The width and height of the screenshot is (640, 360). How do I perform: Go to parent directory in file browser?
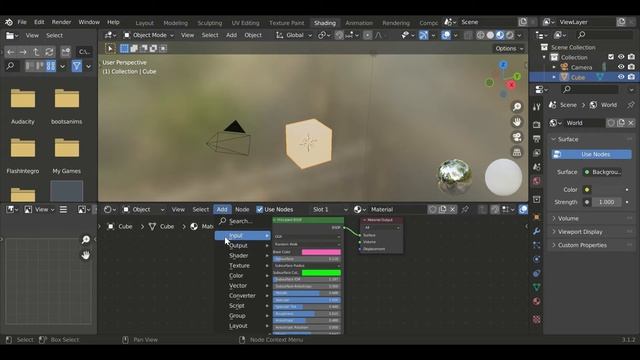click(36, 52)
